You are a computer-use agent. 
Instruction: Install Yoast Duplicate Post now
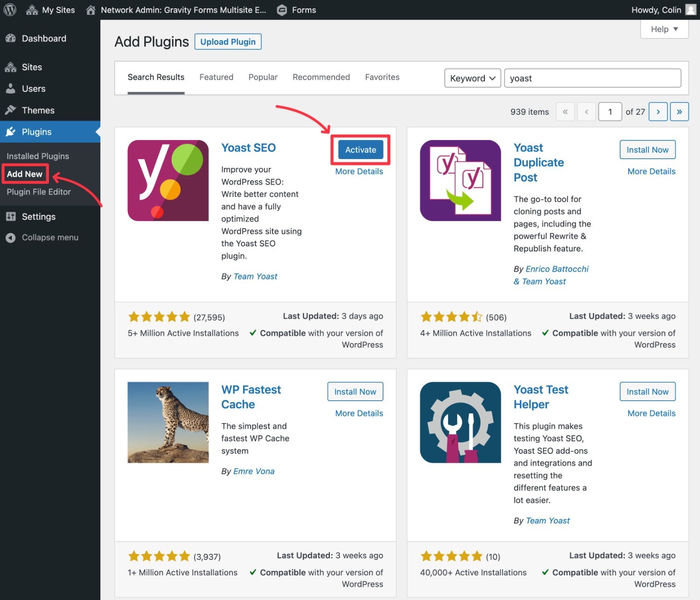[x=647, y=150]
